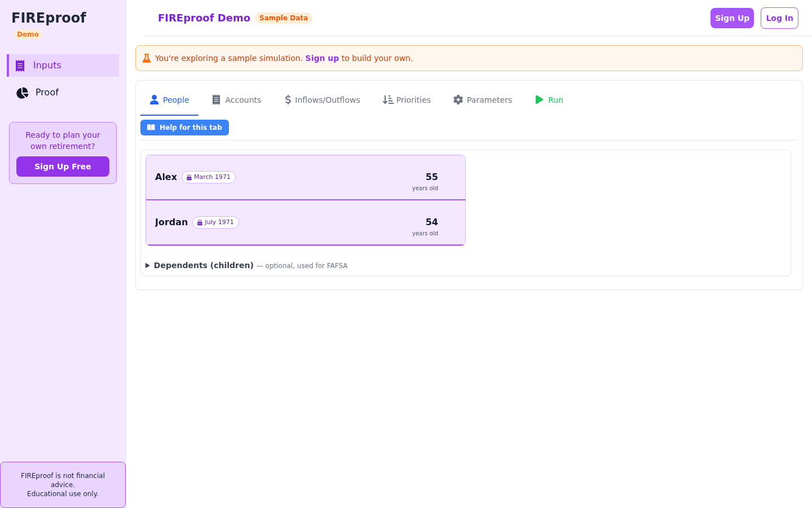Open the Parameters tab
This screenshot has width=812, height=508.
(483, 100)
